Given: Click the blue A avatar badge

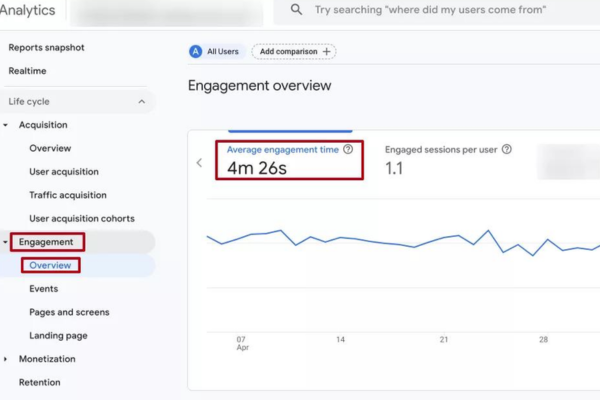Looking at the screenshot, I should (196, 51).
